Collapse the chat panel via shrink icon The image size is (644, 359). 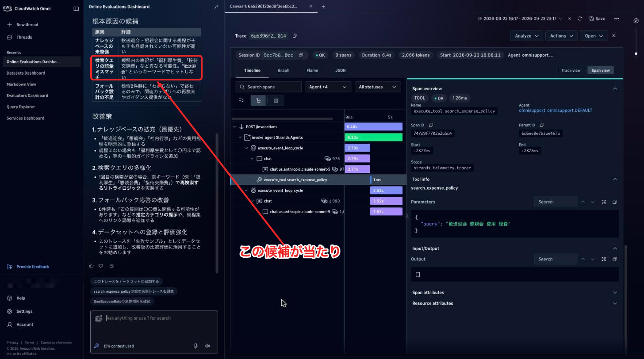(216, 7)
